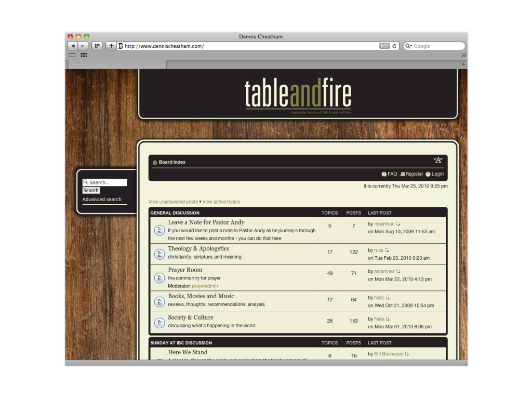Click the forum Search text field
Viewport: 532px width, 399px height.
(x=105, y=182)
